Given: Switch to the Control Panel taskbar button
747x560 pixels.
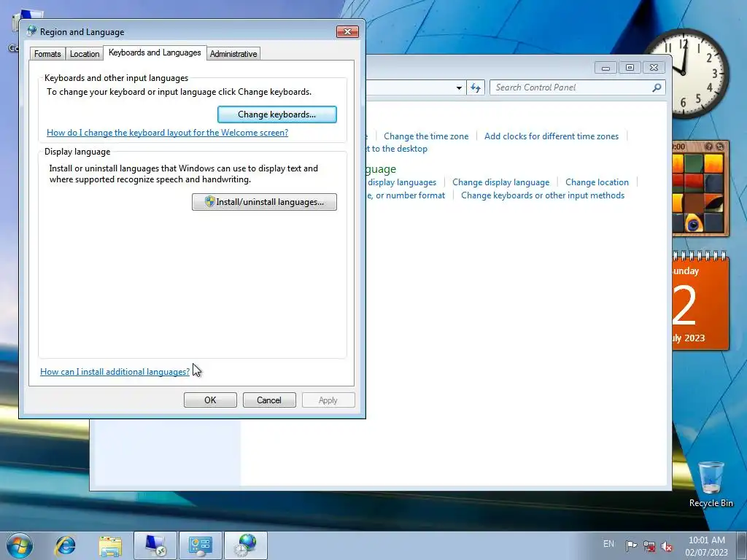Looking at the screenshot, I should [x=200, y=545].
